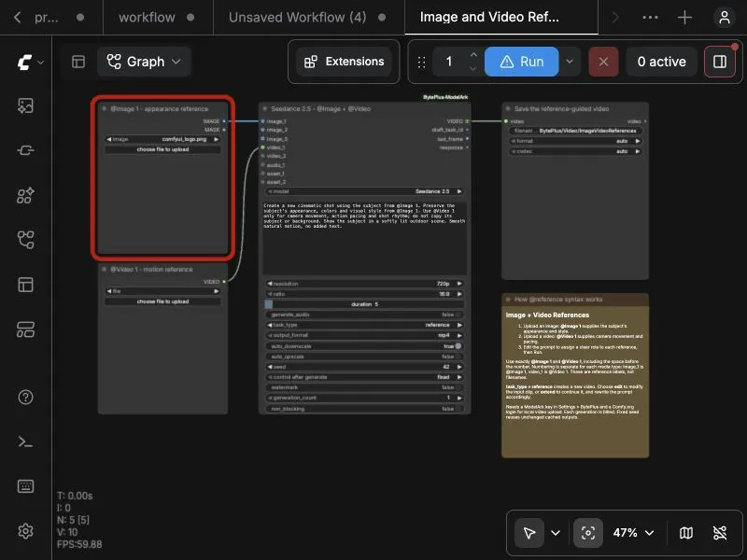Switch to the truncated pr... tab
747x560 pixels.
(x=57, y=18)
